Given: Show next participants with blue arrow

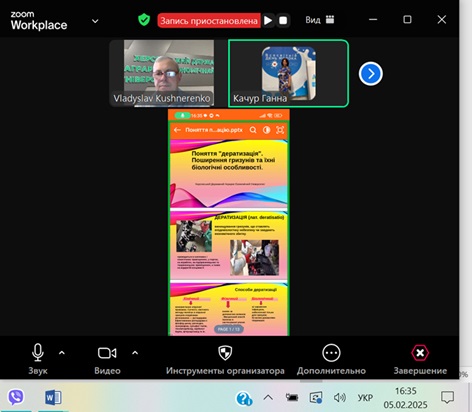Looking at the screenshot, I should click(371, 74).
